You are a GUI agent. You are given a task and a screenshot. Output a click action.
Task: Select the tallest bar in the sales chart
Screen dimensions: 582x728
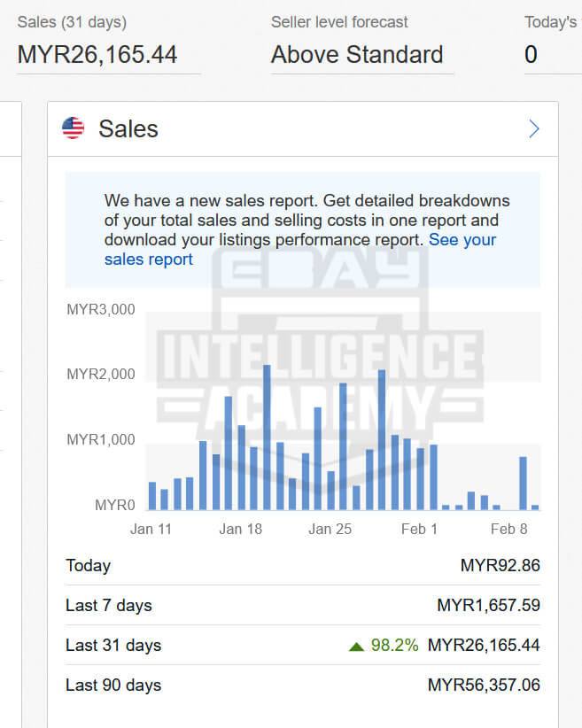point(267,437)
